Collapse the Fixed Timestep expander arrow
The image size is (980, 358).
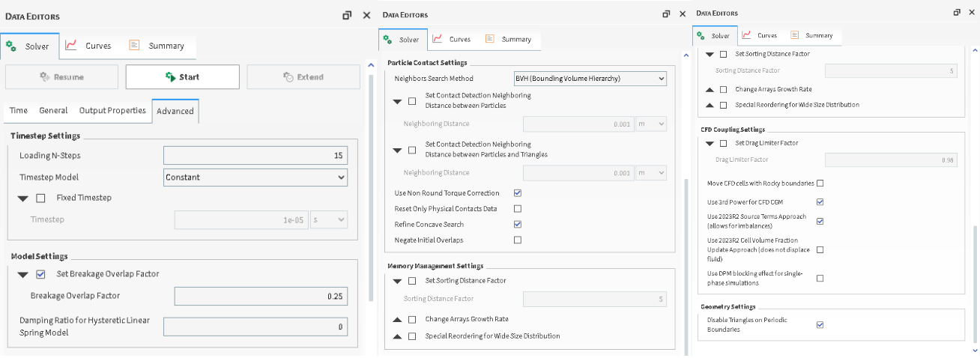tap(23, 198)
